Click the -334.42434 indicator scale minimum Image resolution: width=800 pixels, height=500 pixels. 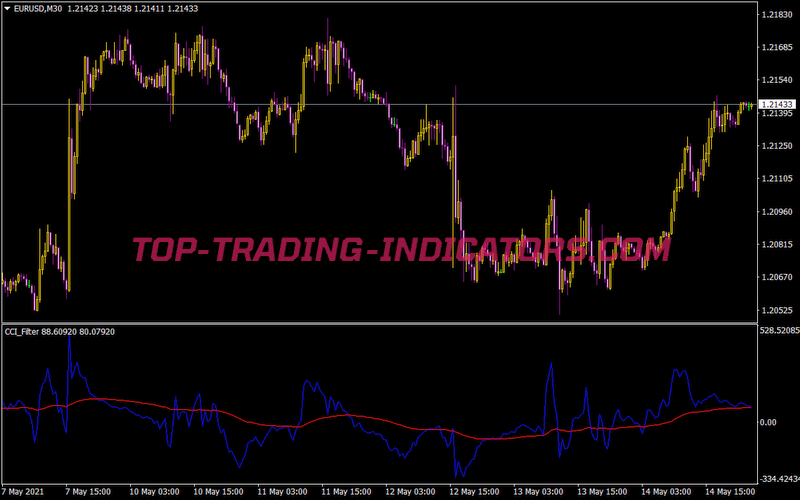pos(778,478)
